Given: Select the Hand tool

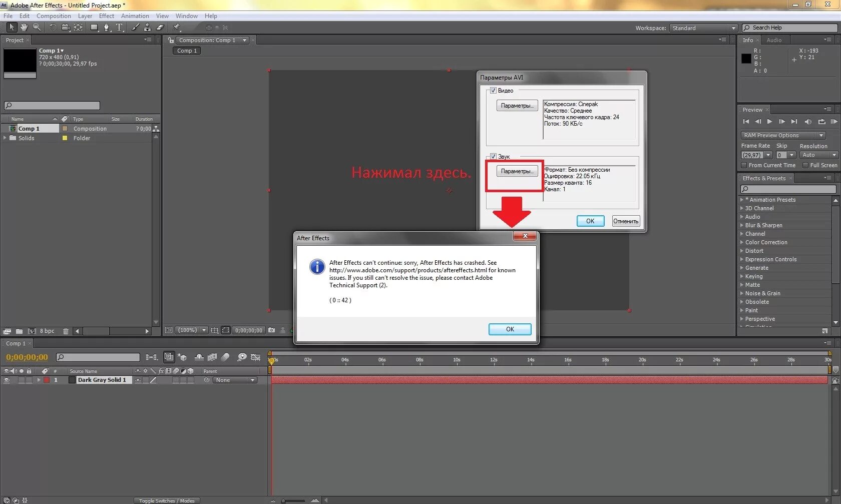Looking at the screenshot, I should 24,28.
